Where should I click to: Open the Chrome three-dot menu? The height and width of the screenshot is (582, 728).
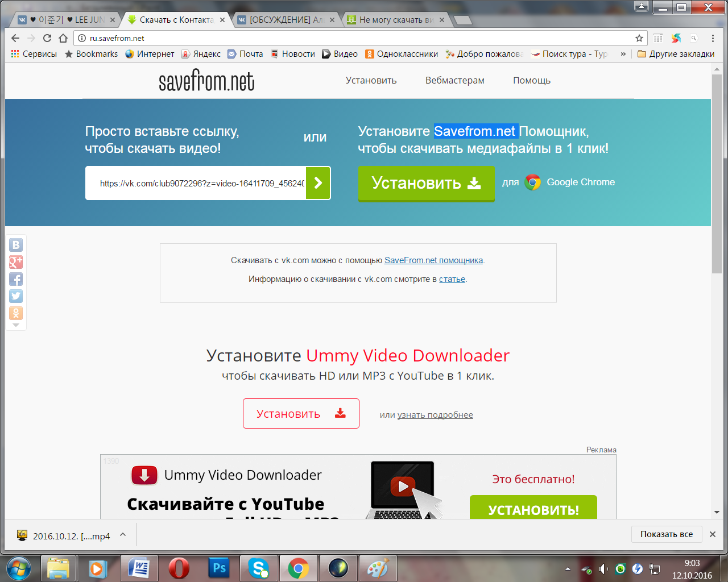tap(713, 38)
